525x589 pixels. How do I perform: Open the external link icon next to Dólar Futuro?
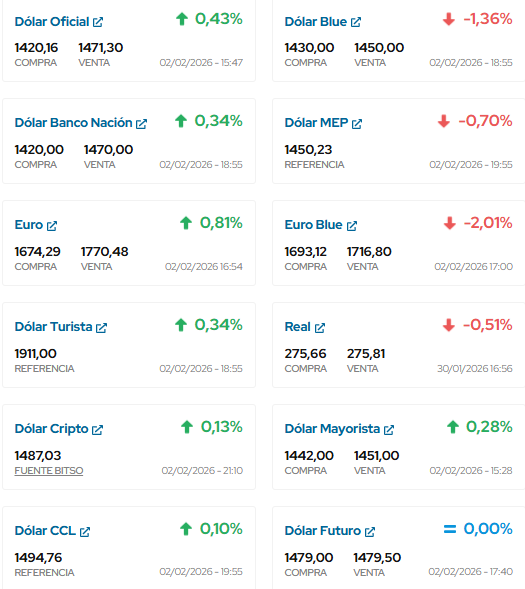(x=370, y=532)
